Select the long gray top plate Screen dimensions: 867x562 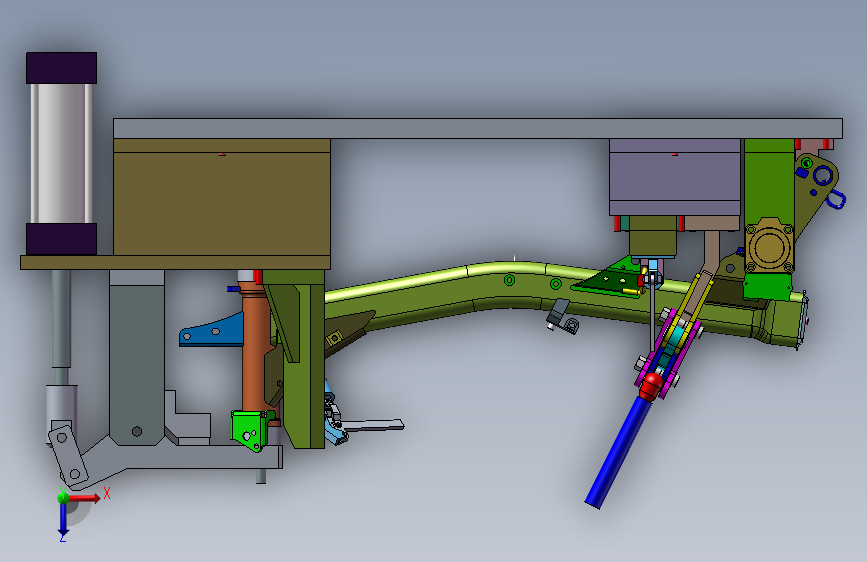pos(478,128)
